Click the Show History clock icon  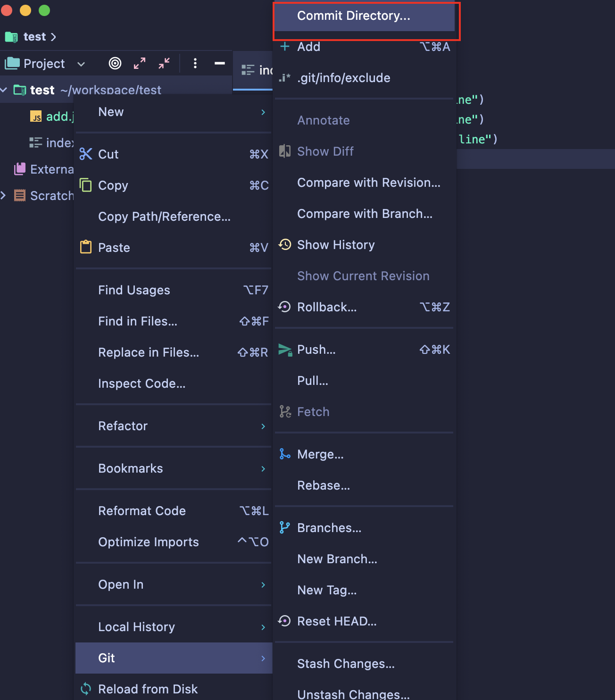pyautogui.click(x=284, y=244)
